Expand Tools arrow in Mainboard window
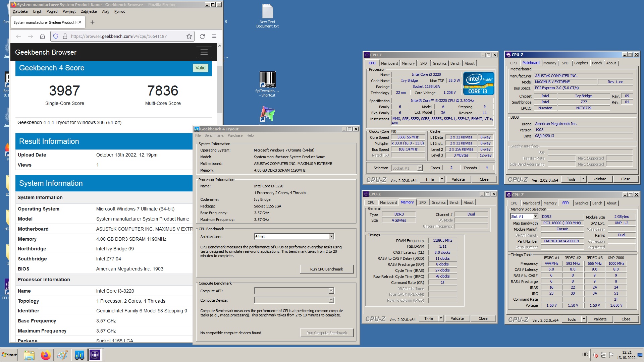Image resolution: width=644 pixels, height=362 pixels. (x=583, y=179)
